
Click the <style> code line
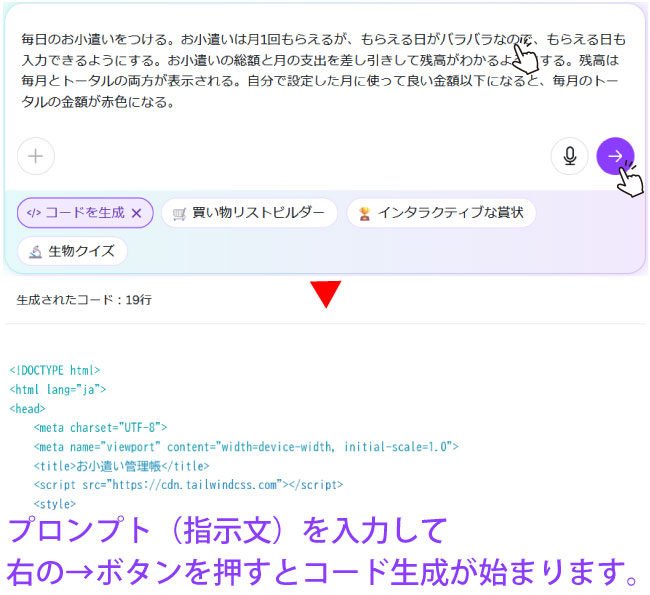[x=55, y=504]
